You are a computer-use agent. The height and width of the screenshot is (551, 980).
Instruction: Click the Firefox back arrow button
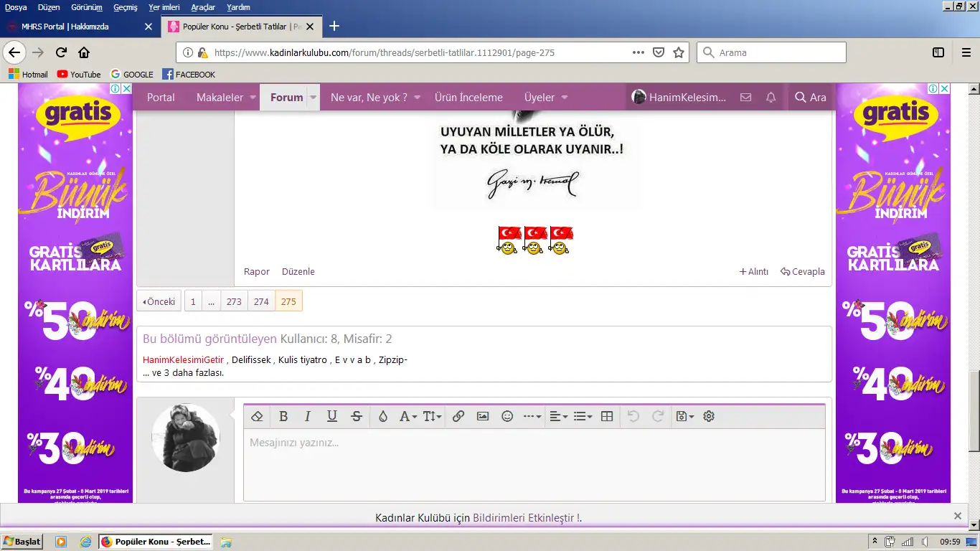[14, 52]
